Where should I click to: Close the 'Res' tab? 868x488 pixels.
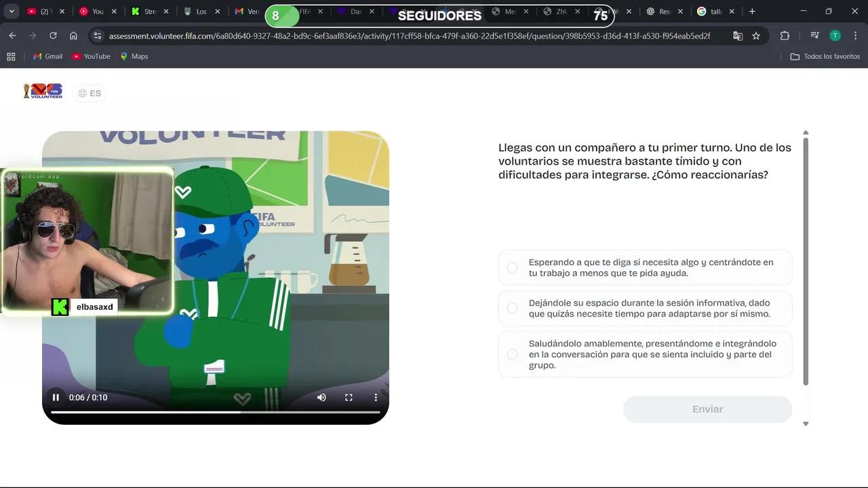click(x=682, y=12)
